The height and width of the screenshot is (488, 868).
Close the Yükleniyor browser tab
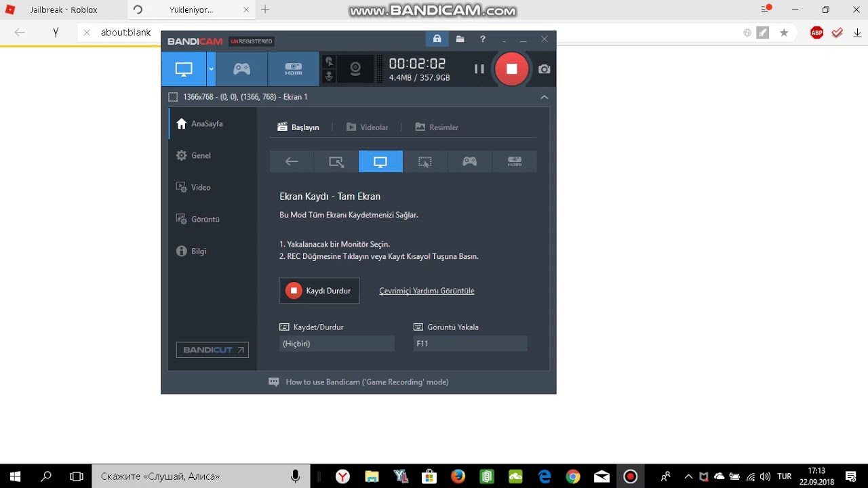coord(246,10)
